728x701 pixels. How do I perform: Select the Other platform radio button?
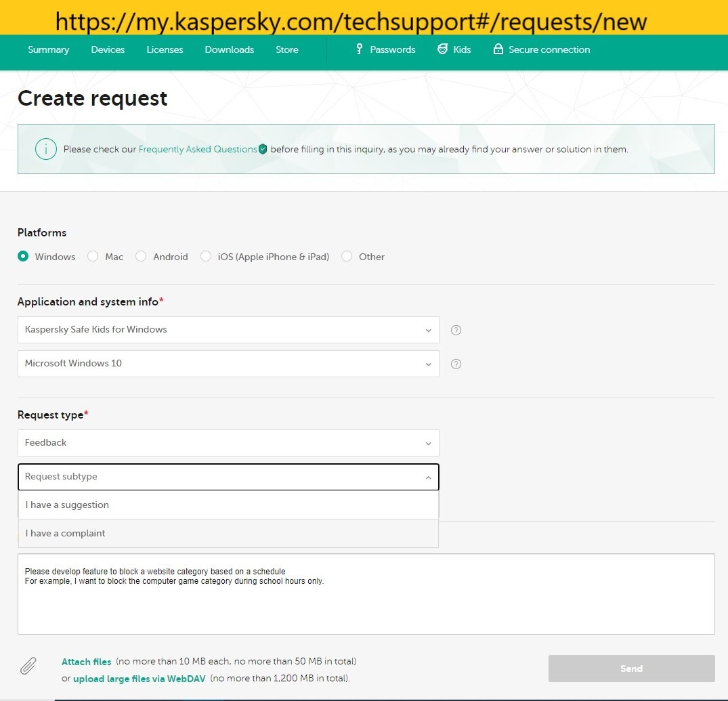point(346,256)
